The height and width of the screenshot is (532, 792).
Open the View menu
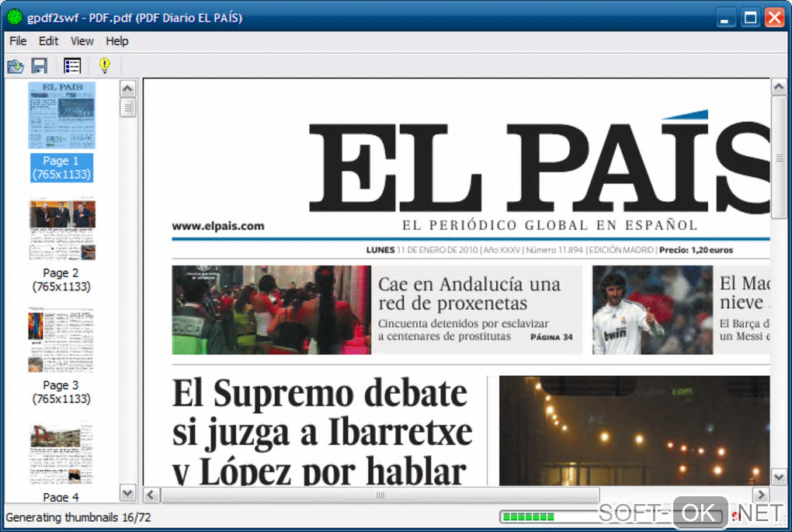tap(82, 41)
